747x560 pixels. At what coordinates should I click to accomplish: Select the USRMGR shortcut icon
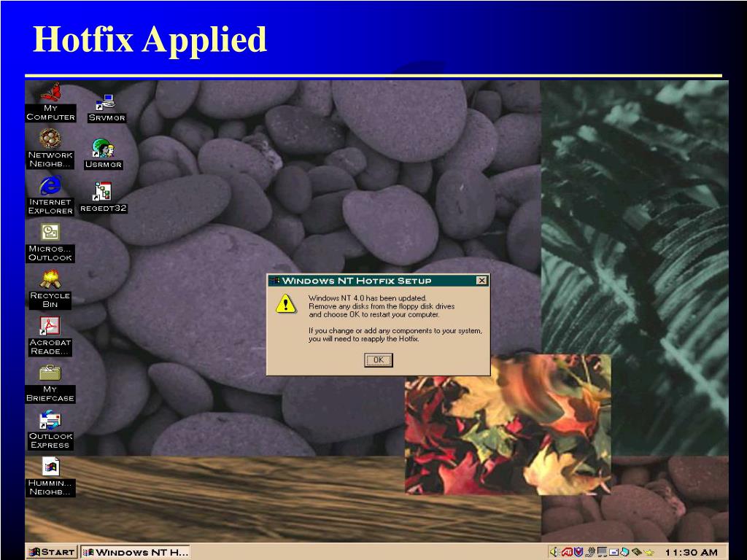(104, 154)
